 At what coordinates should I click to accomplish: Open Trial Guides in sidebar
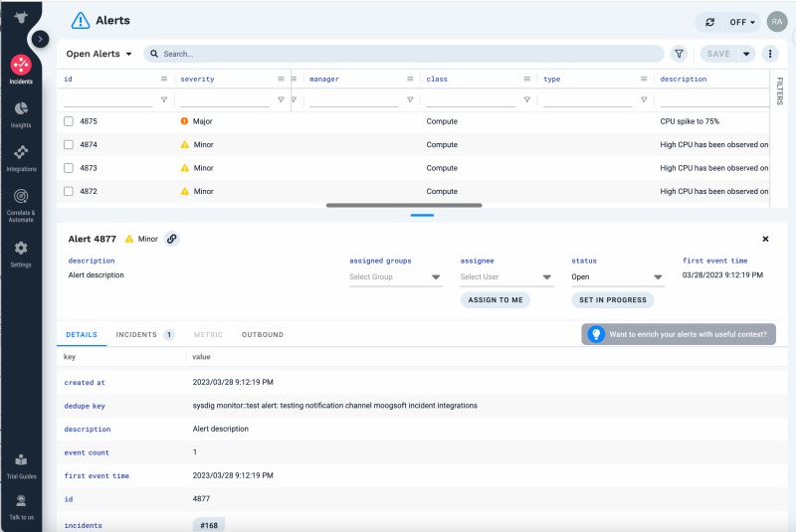21,466
